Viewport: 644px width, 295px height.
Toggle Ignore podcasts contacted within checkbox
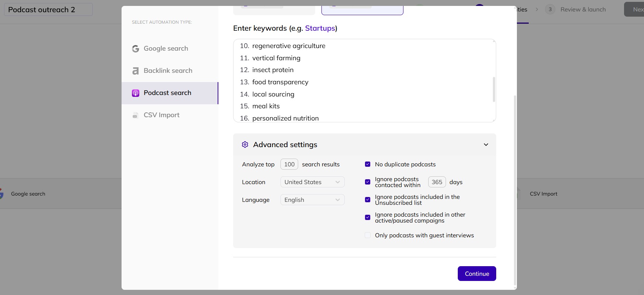point(368,182)
